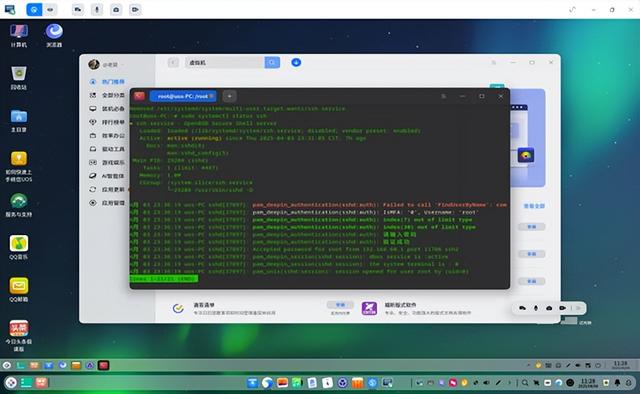640x394 pixels.
Task: Click the red terminal app icon in title bar
Action: [139, 96]
